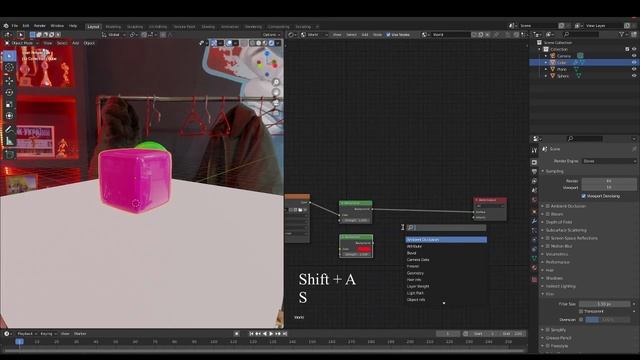Viewport: 640px width, 360px height.
Task: Open the Object Data properties tab icon
Action: 534,258
